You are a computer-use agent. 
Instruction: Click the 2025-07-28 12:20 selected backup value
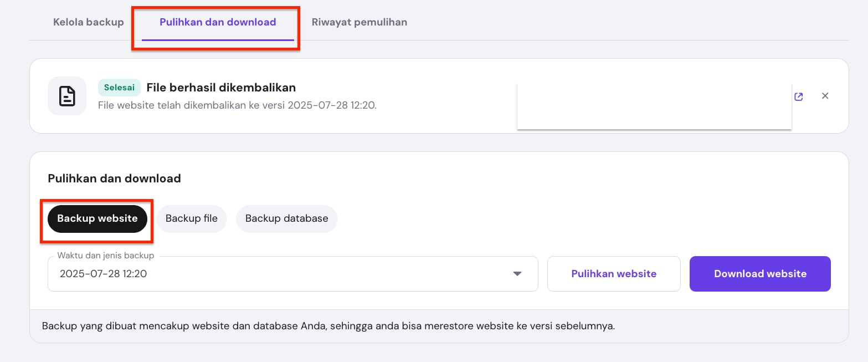[103, 273]
